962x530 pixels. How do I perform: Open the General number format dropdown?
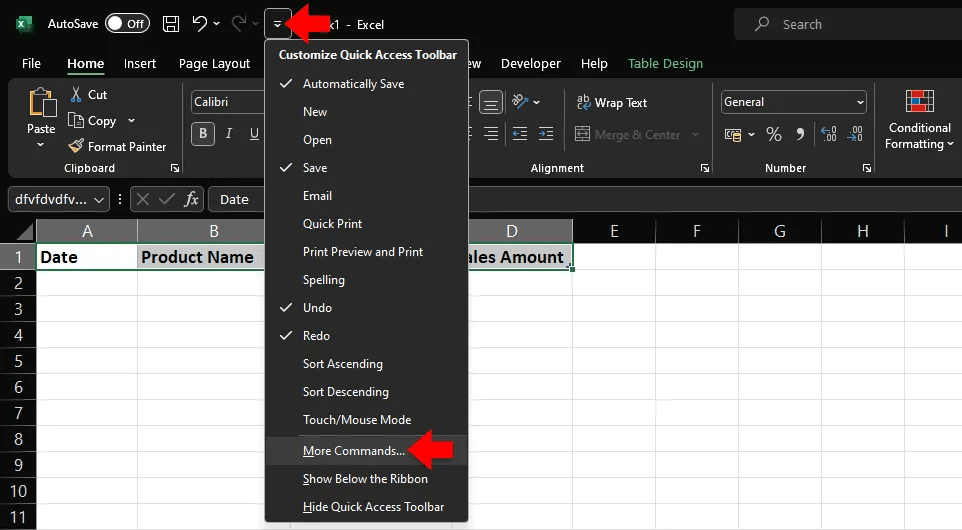(x=860, y=102)
